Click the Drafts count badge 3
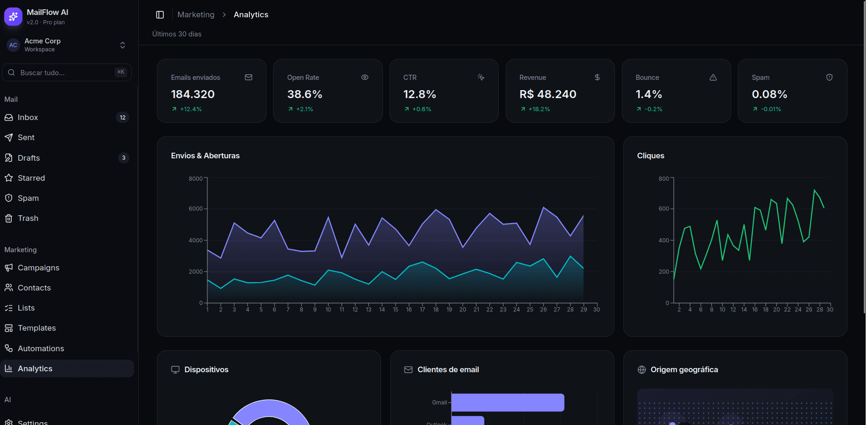Viewport: 868px width, 425px height. (123, 158)
